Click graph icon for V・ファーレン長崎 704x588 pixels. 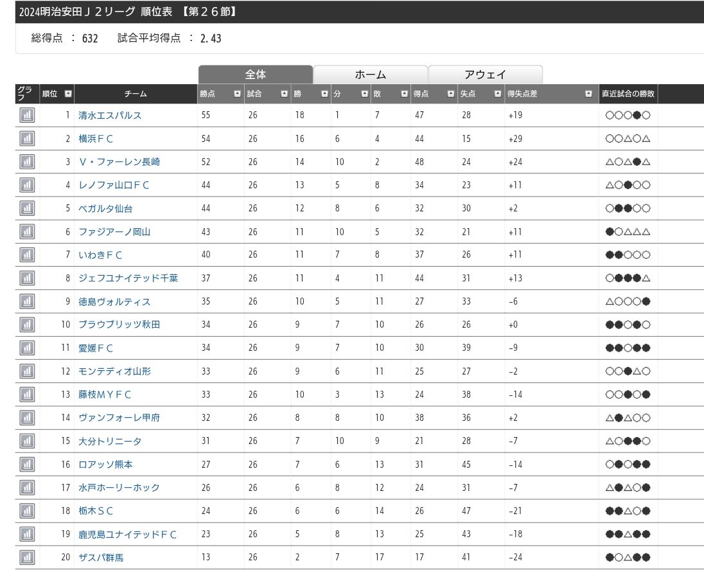coord(27,162)
